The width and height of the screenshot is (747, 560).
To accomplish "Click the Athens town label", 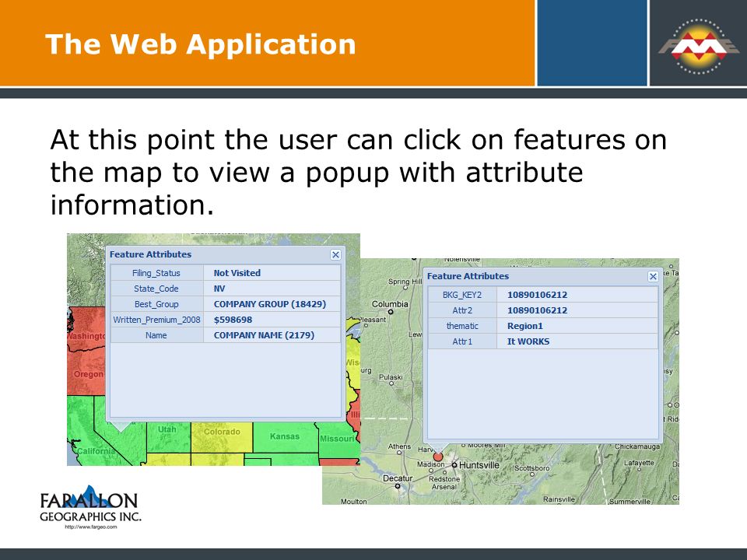I will click(x=399, y=446).
